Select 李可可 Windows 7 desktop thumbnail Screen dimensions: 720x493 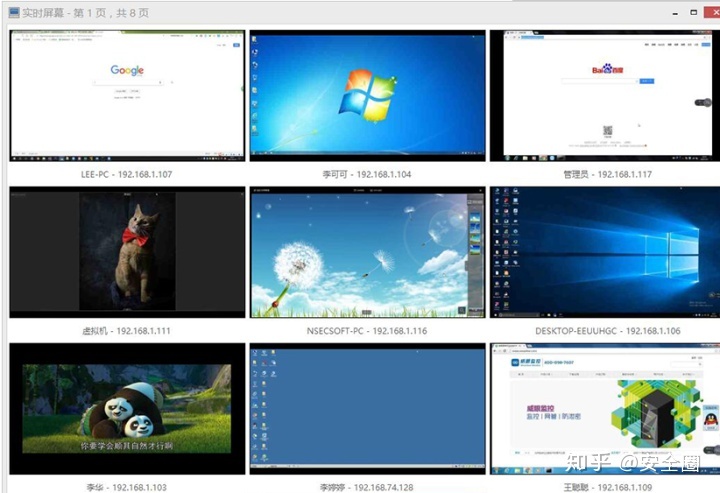click(x=367, y=95)
